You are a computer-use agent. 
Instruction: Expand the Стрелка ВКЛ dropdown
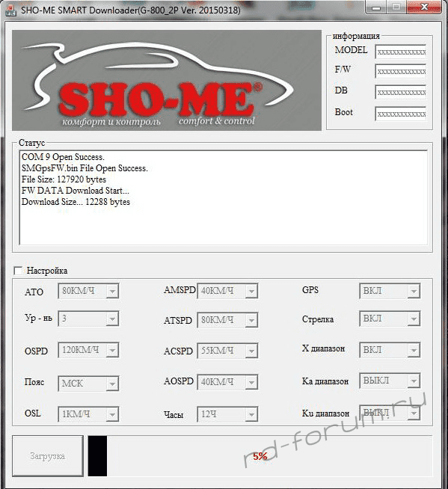[390, 319]
